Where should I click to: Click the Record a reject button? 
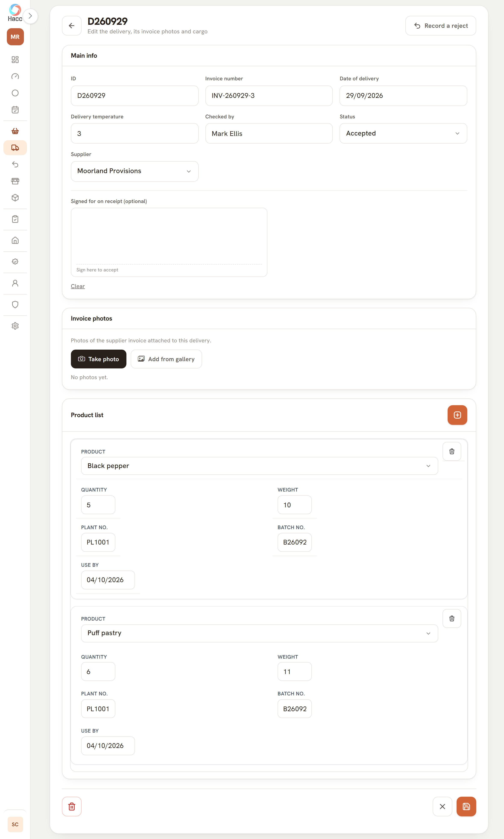[x=441, y=25]
